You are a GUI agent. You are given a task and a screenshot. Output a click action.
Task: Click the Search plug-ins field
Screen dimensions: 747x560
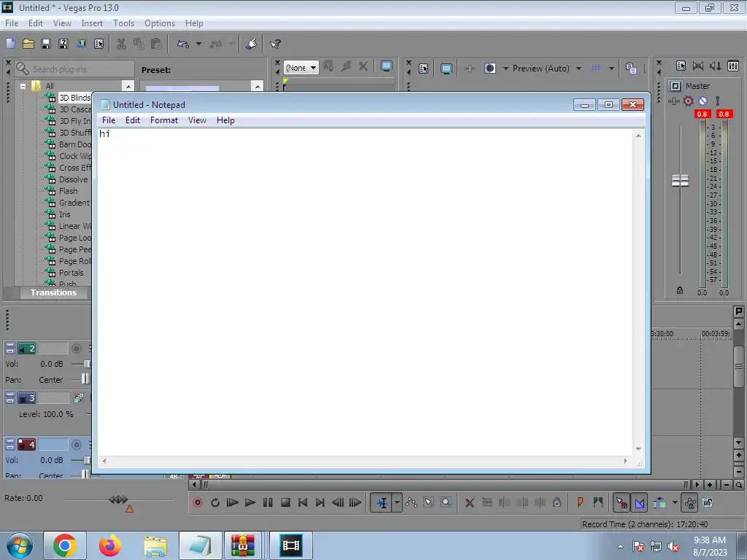pos(74,69)
